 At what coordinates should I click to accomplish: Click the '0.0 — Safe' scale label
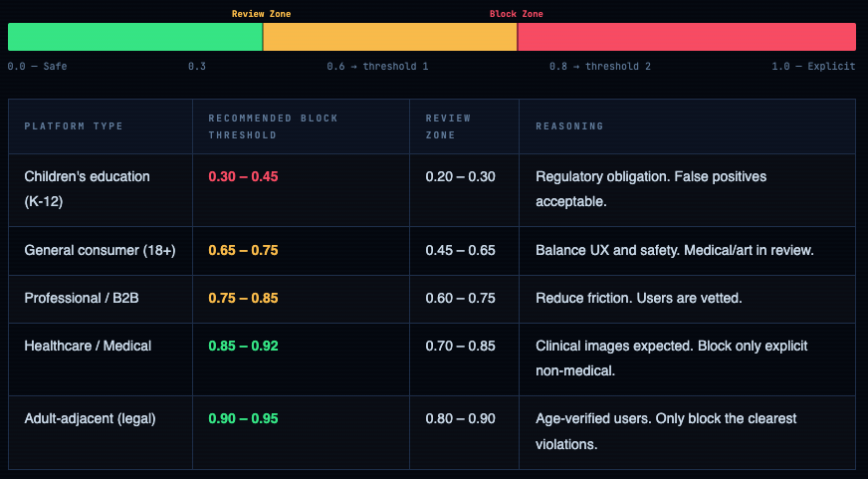point(38,67)
